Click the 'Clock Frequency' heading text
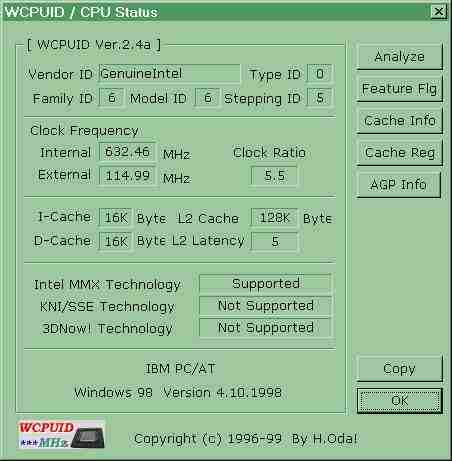Viewport: 452px width, 461px height. (x=84, y=131)
